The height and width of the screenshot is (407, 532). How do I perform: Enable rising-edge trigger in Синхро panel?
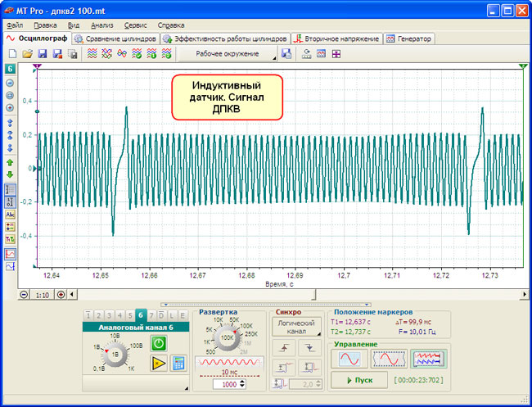pyautogui.click(x=284, y=348)
